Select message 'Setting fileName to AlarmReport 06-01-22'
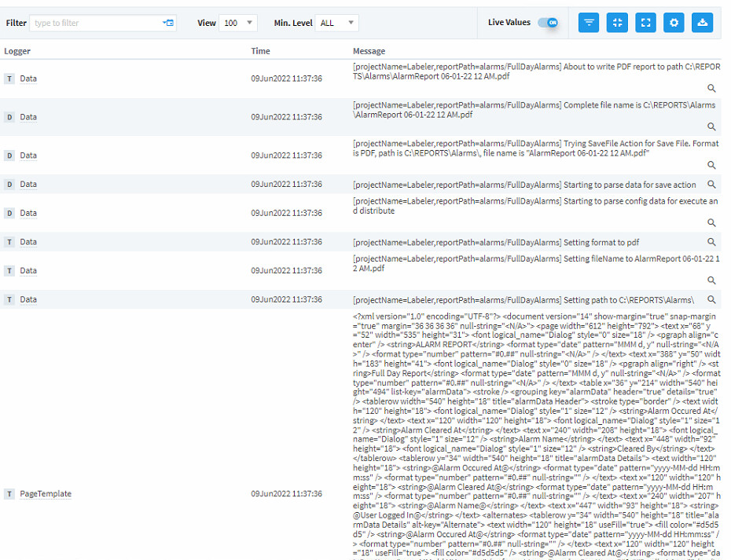 tap(536, 264)
